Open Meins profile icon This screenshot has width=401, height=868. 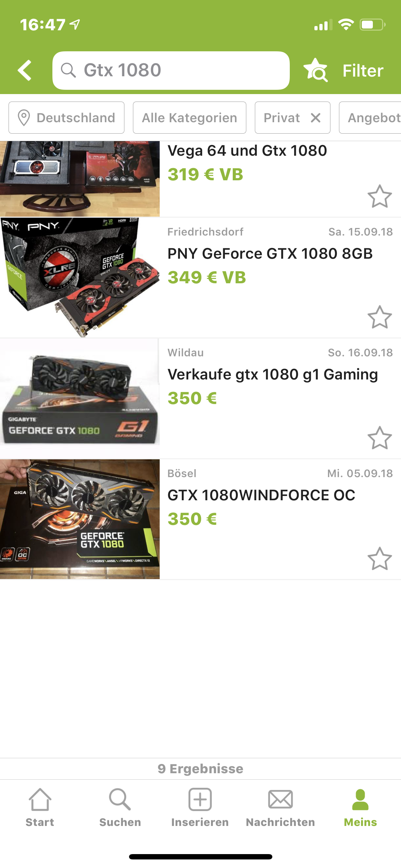[360, 800]
